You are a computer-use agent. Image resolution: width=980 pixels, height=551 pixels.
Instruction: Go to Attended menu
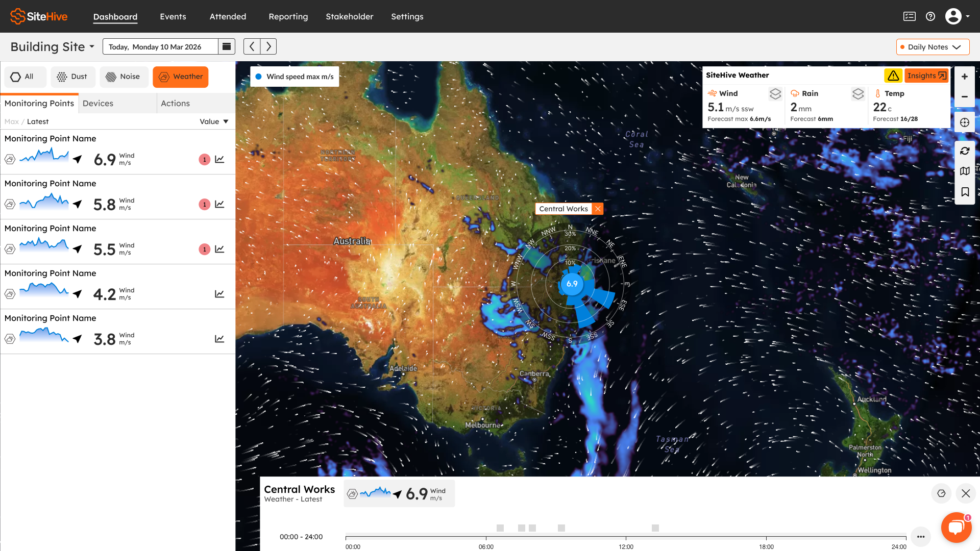228,16
